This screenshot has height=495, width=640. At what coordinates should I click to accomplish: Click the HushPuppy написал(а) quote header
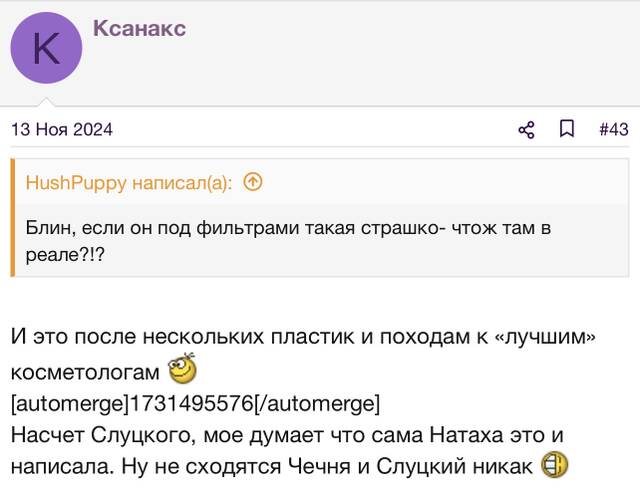(129, 182)
